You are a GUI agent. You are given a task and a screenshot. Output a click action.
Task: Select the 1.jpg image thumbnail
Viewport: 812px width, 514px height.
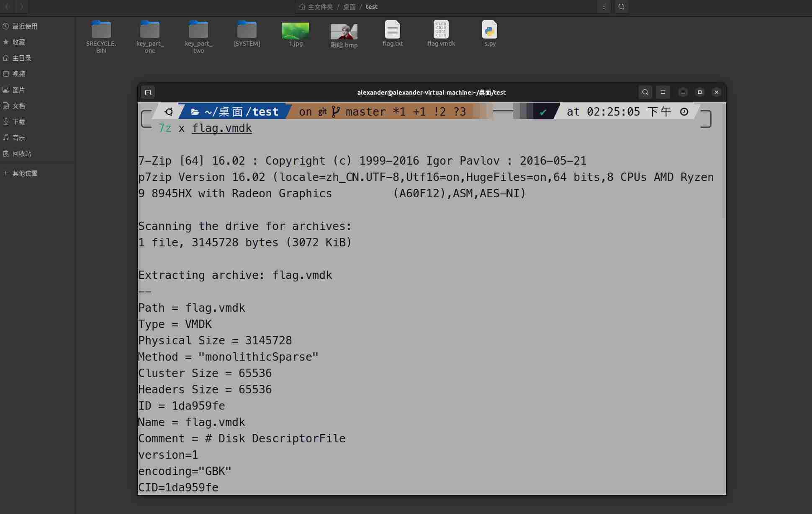click(x=296, y=31)
